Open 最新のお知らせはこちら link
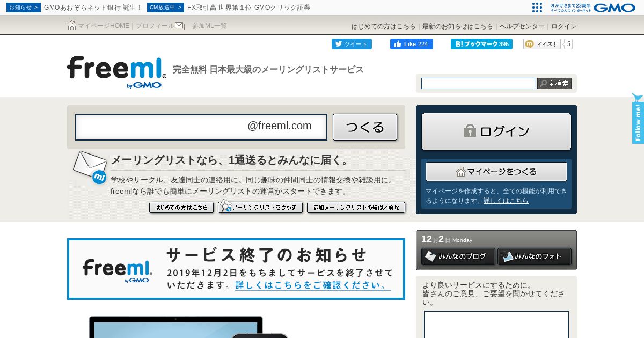644x338 pixels. click(x=457, y=26)
